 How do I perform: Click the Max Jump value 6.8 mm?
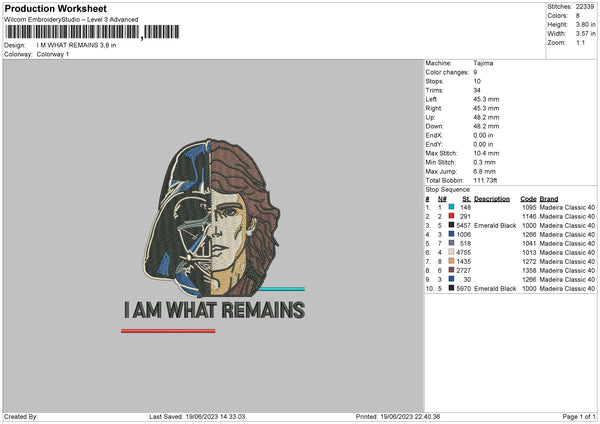click(484, 171)
